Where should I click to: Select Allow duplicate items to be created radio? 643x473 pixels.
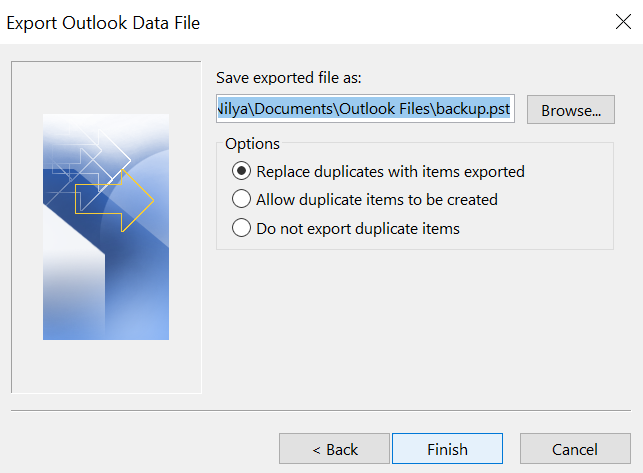pos(241,199)
